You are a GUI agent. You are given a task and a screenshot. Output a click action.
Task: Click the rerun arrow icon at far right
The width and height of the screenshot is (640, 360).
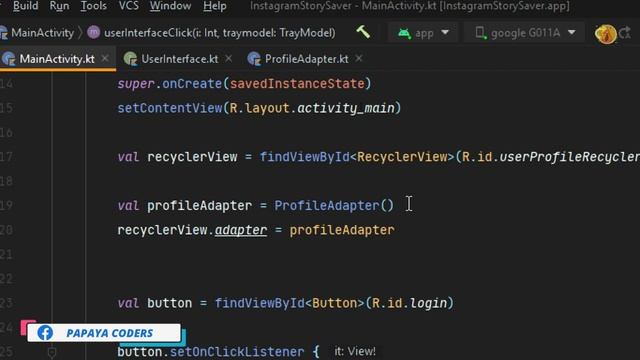[625, 33]
